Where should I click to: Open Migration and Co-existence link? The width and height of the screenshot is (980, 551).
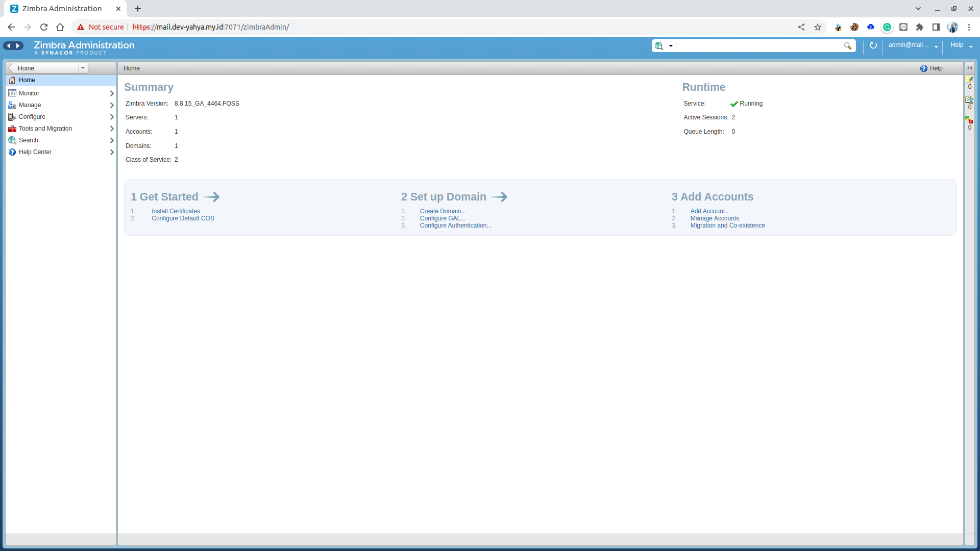[x=727, y=226]
